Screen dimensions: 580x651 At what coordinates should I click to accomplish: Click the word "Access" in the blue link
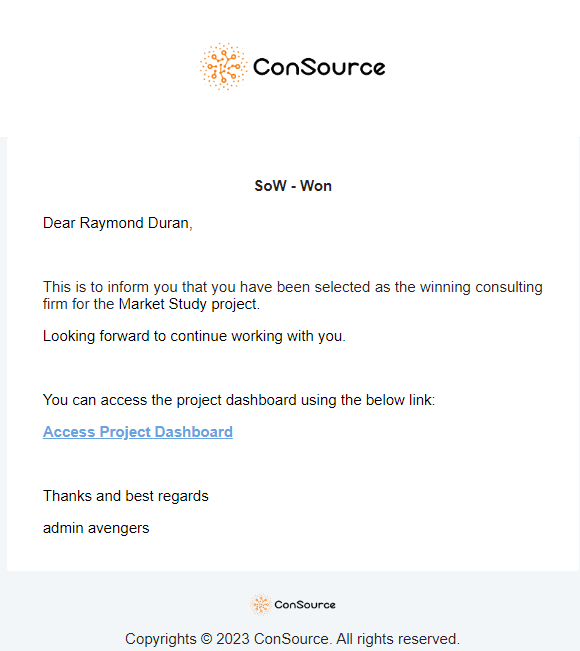[x=69, y=432]
